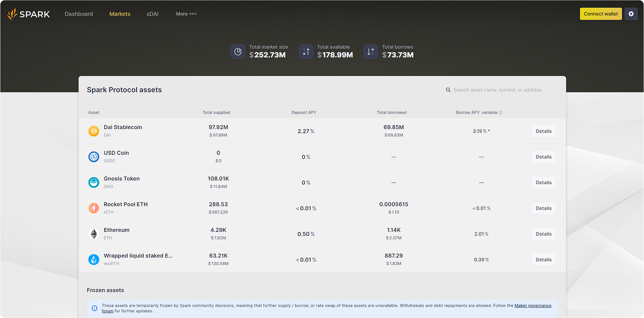
Task: Open the settings gear icon
Action: [x=631, y=14]
